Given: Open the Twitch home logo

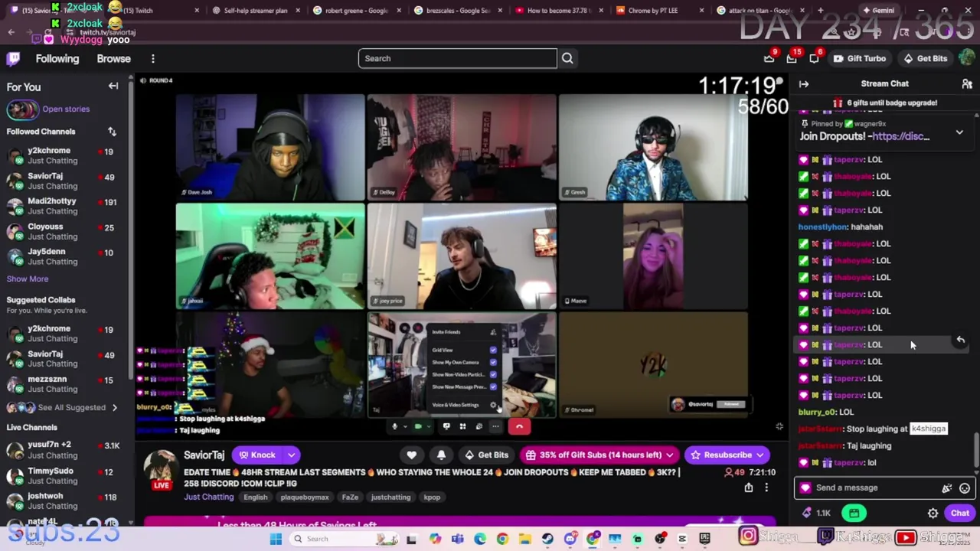Looking at the screenshot, I should pyautogui.click(x=14, y=59).
